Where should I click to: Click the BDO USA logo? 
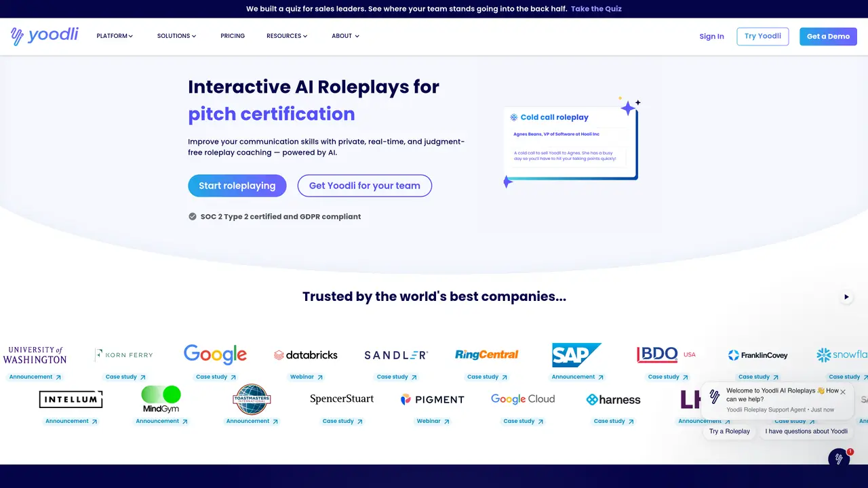point(667,354)
